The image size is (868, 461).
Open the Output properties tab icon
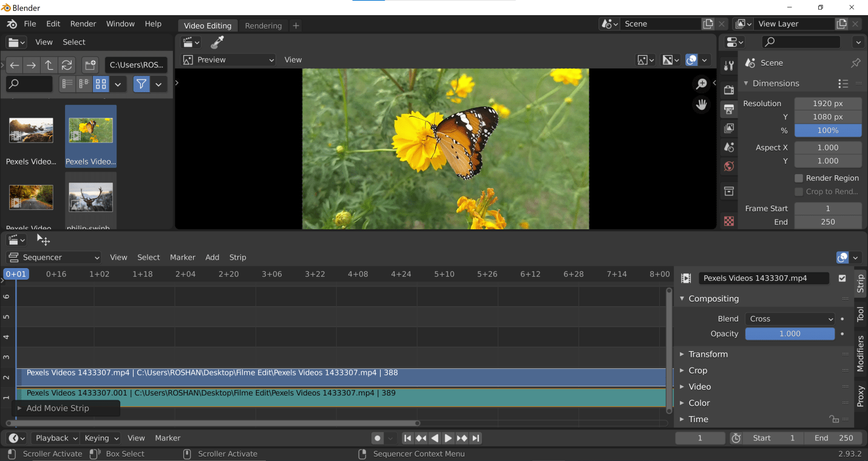[729, 109]
